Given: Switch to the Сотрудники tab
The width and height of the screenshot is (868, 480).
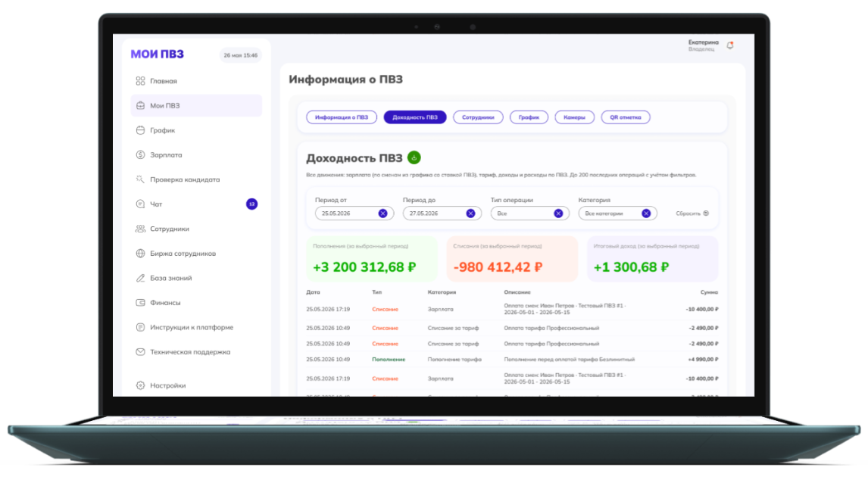Looking at the screenshot, I should (478, 117).
